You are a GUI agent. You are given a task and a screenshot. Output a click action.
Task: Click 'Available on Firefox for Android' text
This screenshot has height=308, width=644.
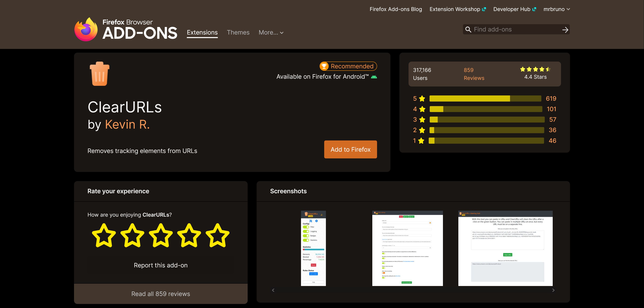pos(323,77)
